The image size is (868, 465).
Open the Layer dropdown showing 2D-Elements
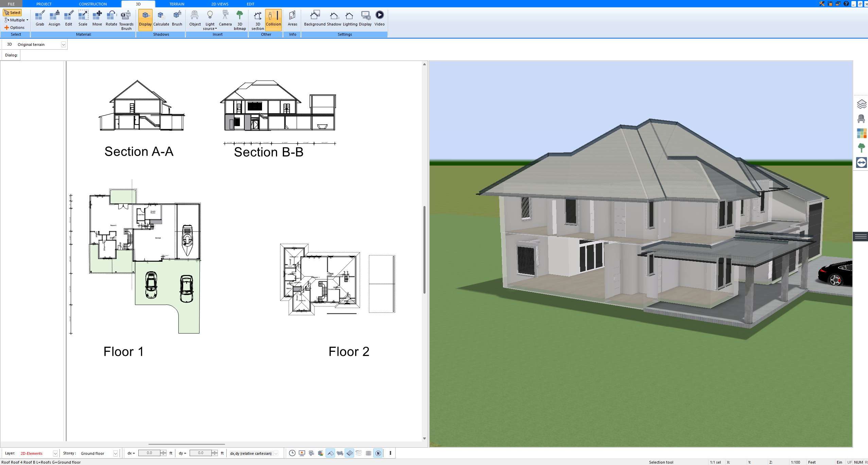[x=55, y=453]
